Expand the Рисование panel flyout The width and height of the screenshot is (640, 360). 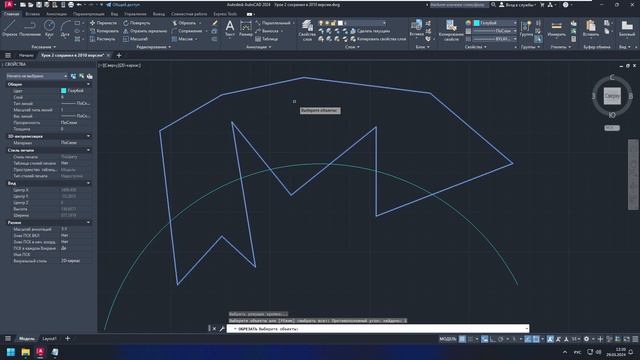point(44,47)
